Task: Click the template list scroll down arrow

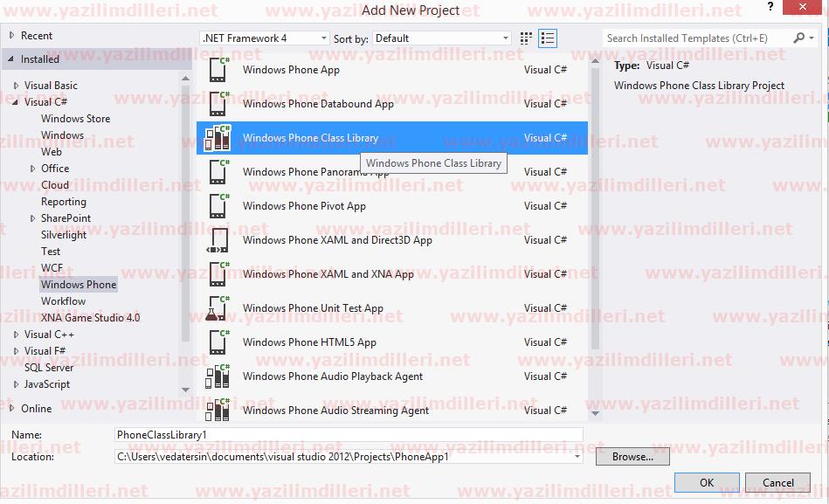Action: pyautogui.click(x=595, y=413)
